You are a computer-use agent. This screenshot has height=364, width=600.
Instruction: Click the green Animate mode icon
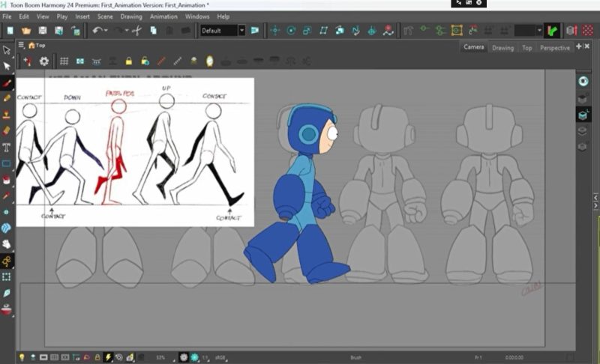click(x=552, y=31)
